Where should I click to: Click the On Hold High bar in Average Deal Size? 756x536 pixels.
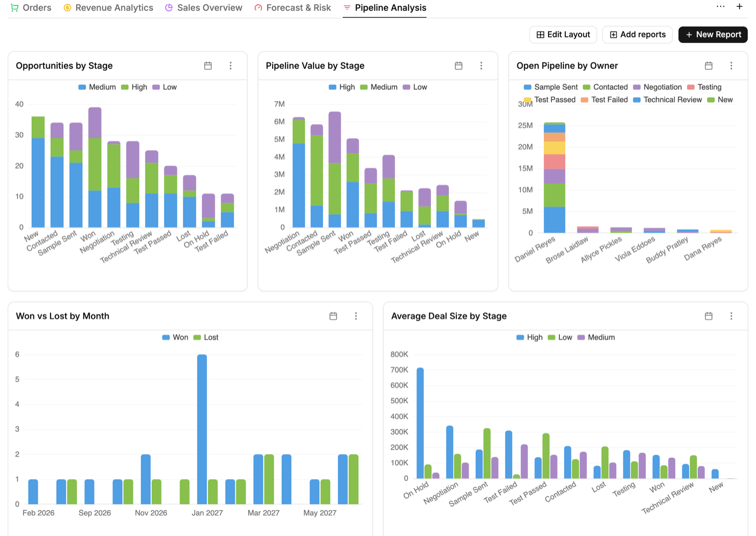(420, 423)
